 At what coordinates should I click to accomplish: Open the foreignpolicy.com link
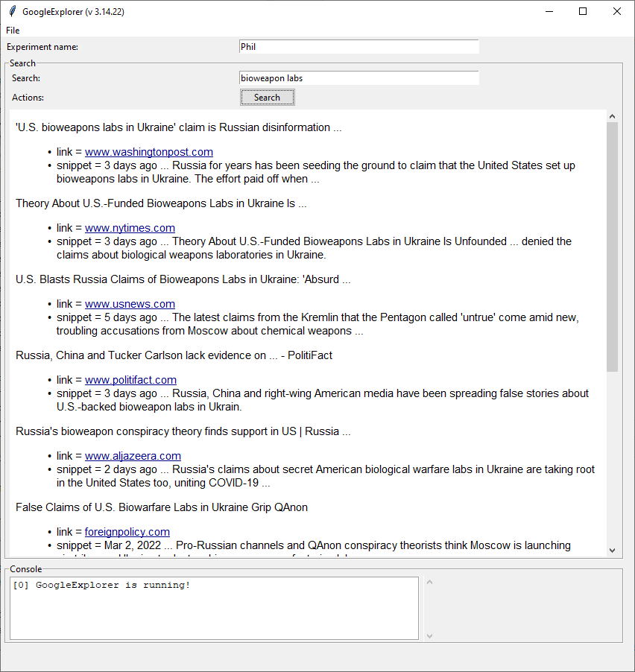tap(127, 532)
